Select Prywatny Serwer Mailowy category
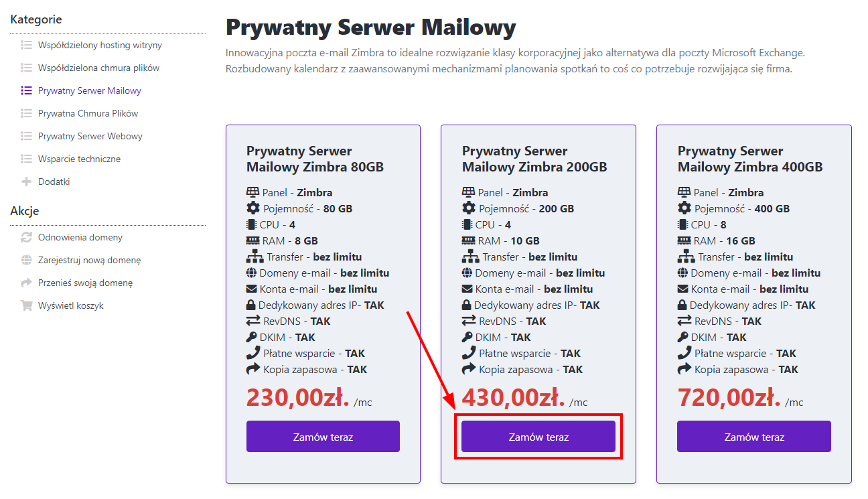Image resolution: width=868 pixels, height=499 pixels. tap(90, 90)
